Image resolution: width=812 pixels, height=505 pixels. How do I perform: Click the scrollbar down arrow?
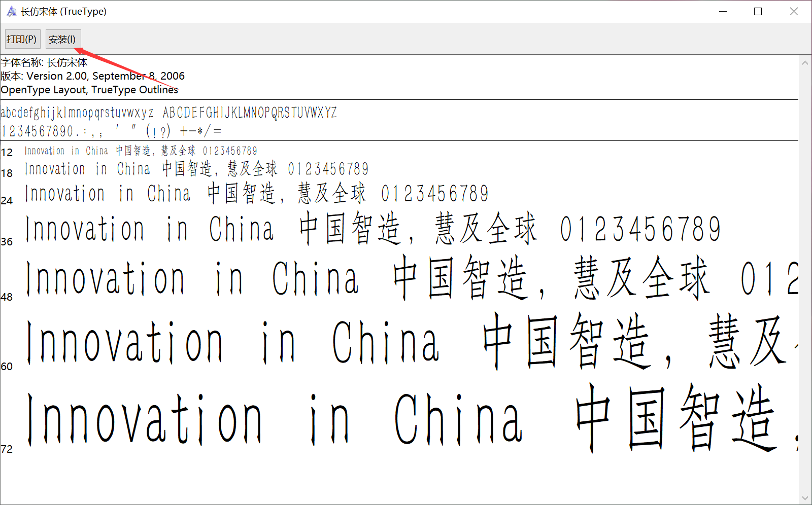[805, 498]
